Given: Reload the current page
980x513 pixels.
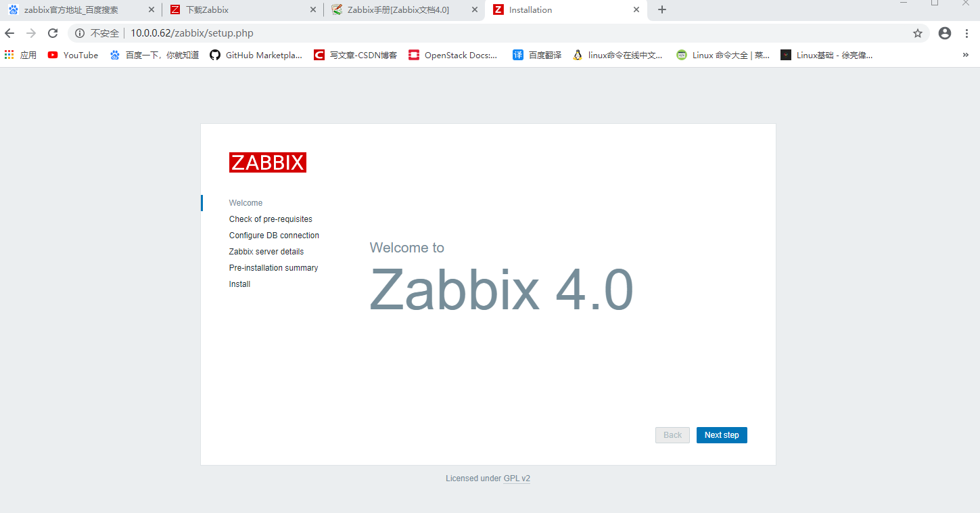Looking at the screenshot, I should coord(53,33).
